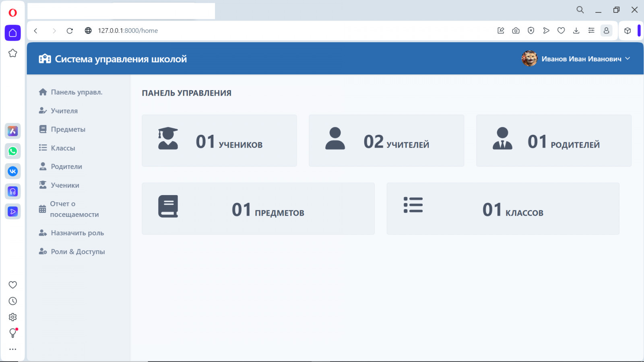The image size is (644, 362).
Task: Open Ученики sidebar item
Action: pyautogui.click(x=59, y=185)
